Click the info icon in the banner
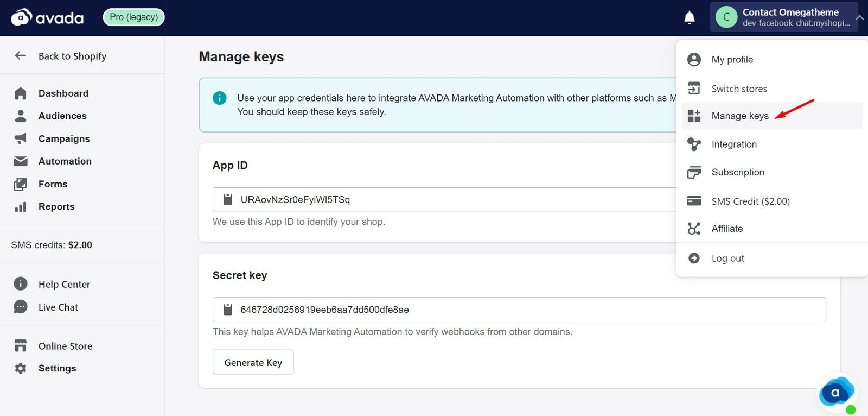Screen dimensions: 868x416 [x=220, y=98]
